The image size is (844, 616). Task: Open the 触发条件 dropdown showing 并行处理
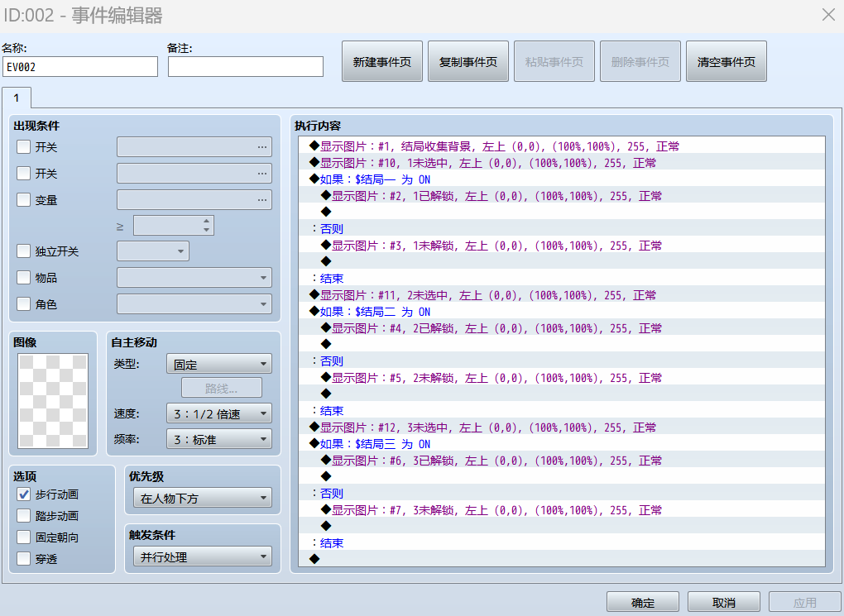203,556
